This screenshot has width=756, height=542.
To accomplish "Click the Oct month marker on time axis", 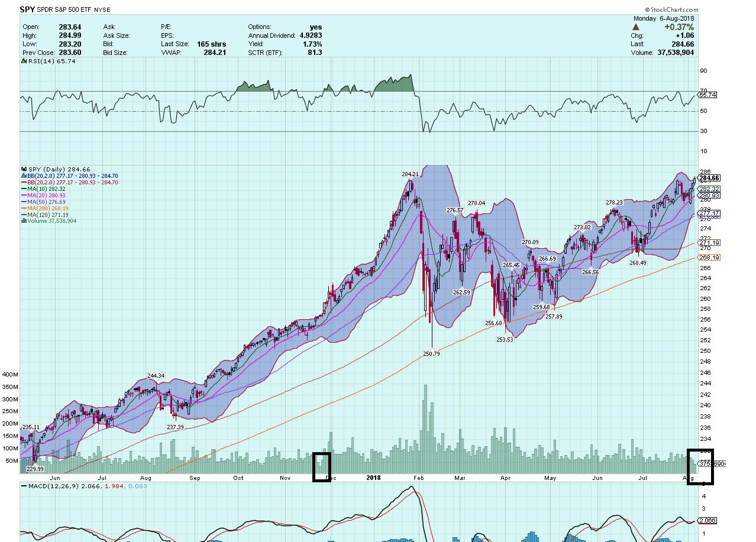I will (x=238, y=477).
